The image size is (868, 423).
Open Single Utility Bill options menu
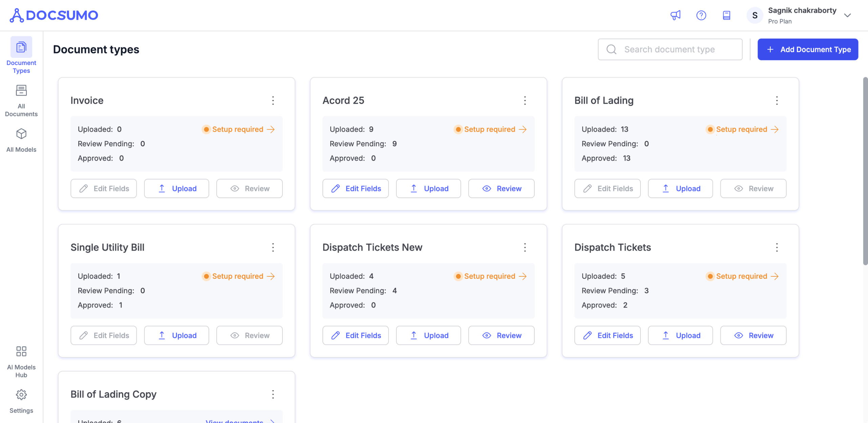[273, 248]
